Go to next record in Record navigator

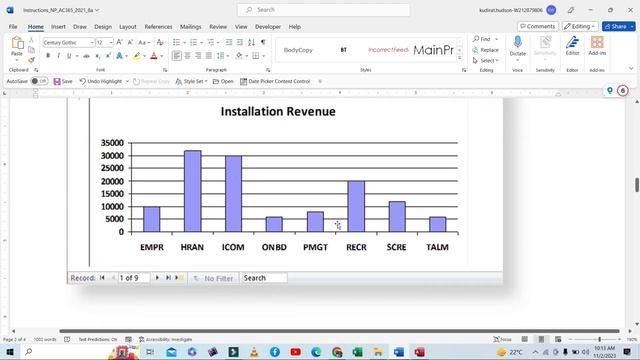157,278
